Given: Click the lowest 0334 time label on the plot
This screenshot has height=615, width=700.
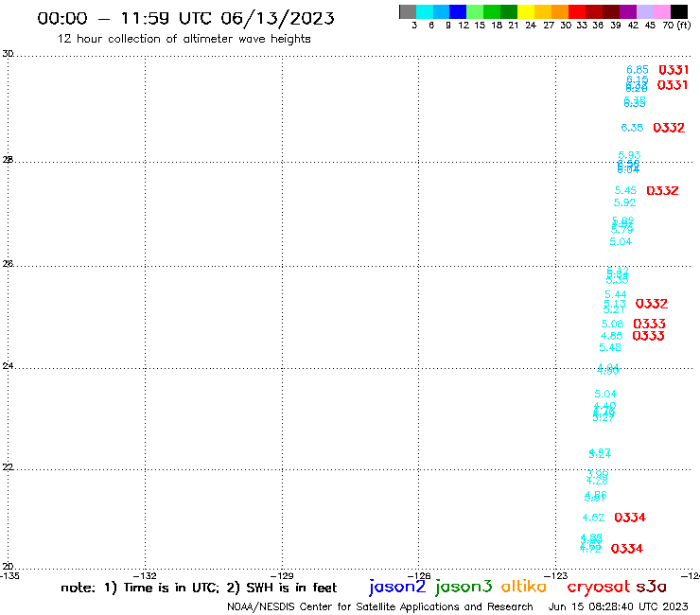Looking at the screenshot, I should tap(627, 549).
